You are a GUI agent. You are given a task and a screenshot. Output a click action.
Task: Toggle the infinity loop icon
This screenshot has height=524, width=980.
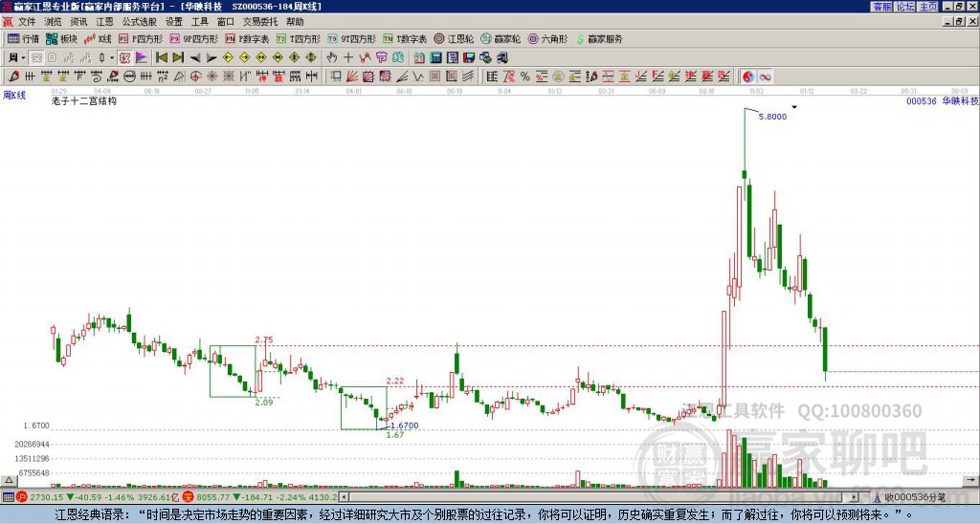[765, 76]
